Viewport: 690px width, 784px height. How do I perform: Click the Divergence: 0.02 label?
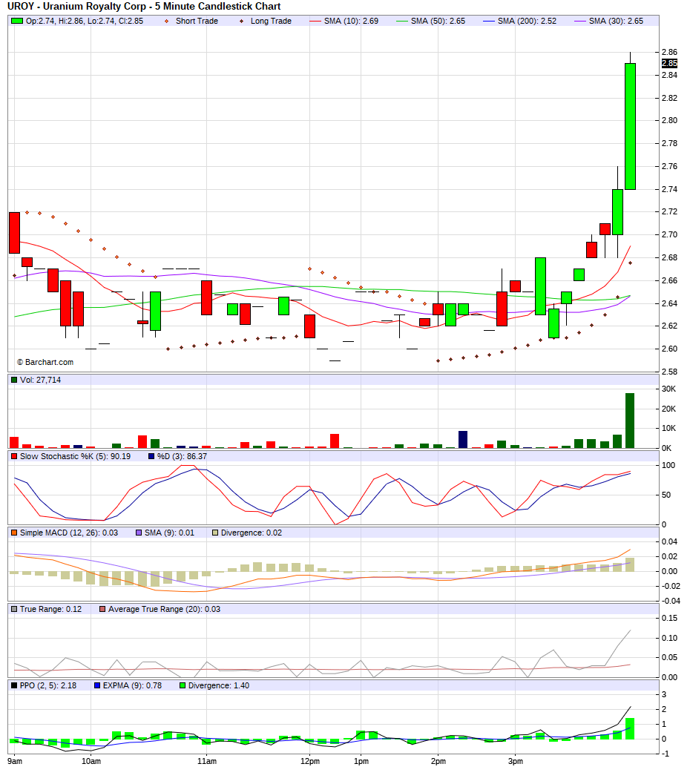[x=252, y=533]
